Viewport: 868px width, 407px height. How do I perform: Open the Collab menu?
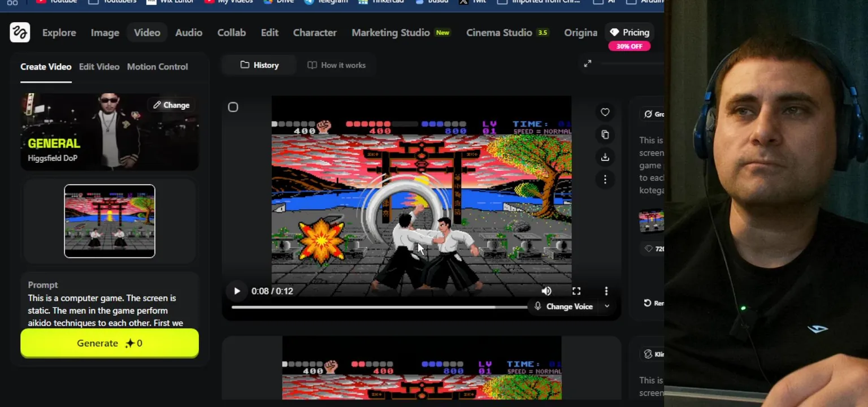(x=232, y=33)
